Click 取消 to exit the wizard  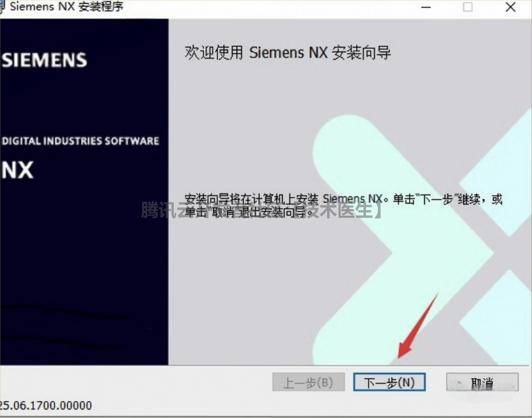coord(483,382)
